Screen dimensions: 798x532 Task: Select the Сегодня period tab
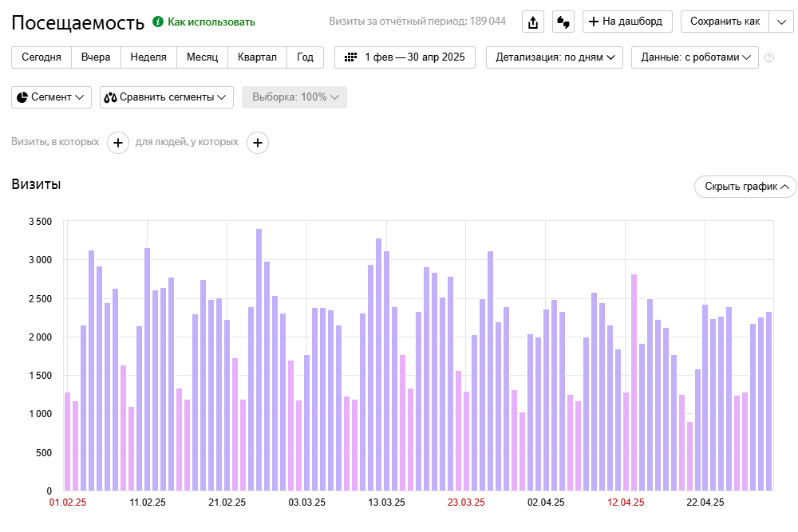[x=41, y=57]
